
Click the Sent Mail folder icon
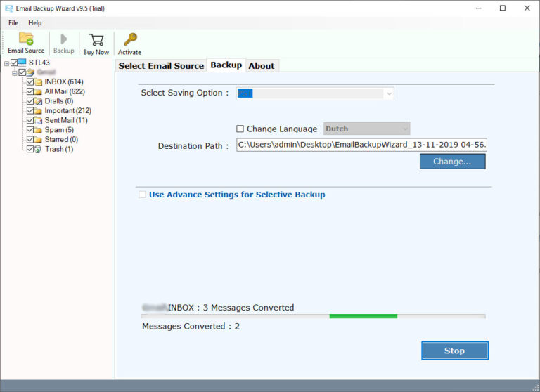tap(38, 120)
